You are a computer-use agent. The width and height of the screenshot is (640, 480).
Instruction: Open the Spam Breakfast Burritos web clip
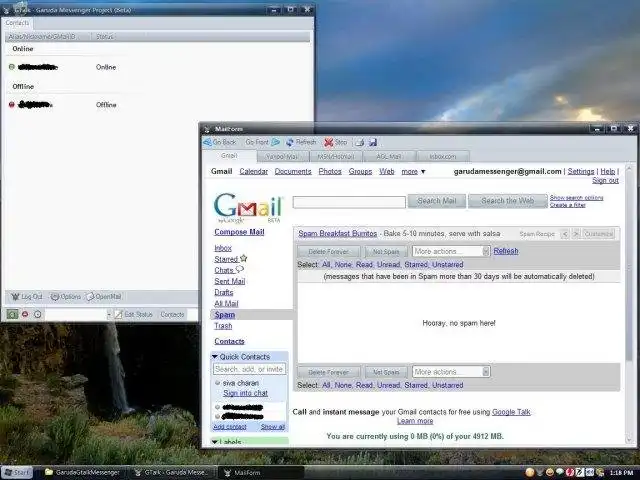[338, 233]
